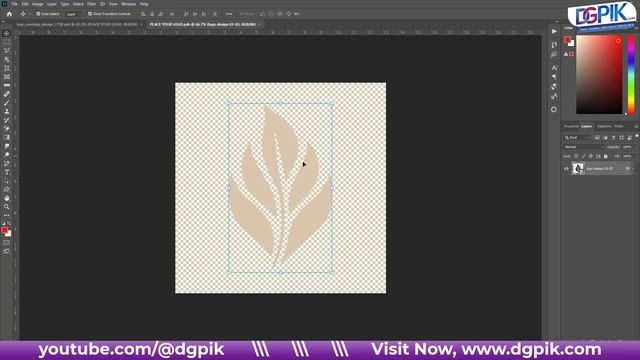Open the Libraries circle icon in dock
Viewport: 640px width, 360px height.
point(554,109)
